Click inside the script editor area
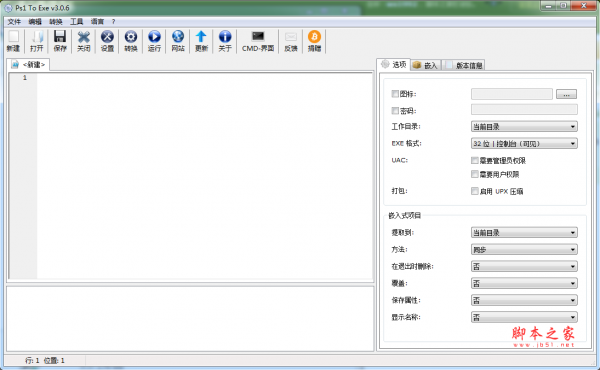This screenshot has width=600, height=370. click(x=205, y=176)
